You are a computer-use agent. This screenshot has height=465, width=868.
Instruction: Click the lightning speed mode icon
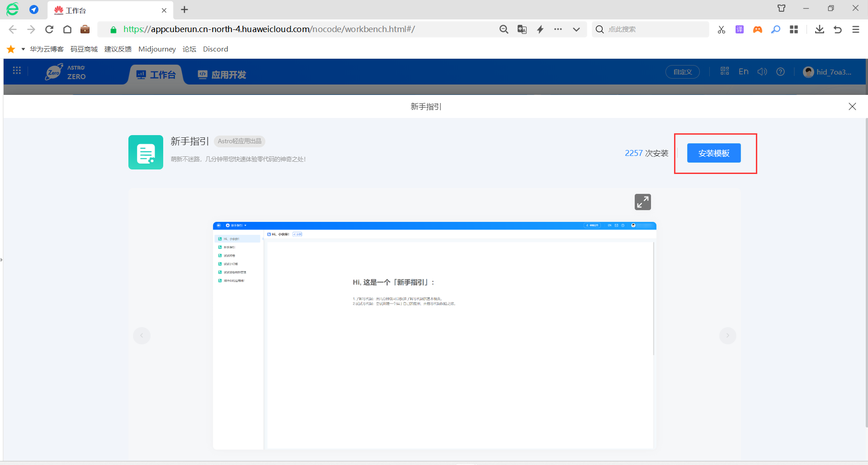[540, 29]
